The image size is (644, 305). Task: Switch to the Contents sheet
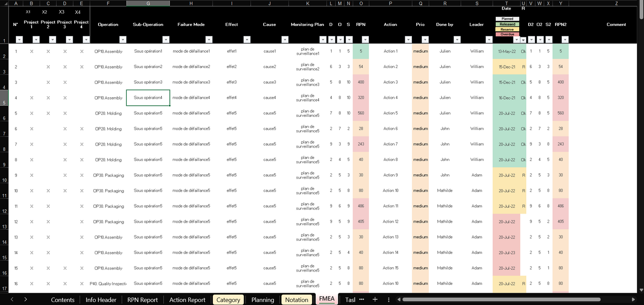coord(63,299)
